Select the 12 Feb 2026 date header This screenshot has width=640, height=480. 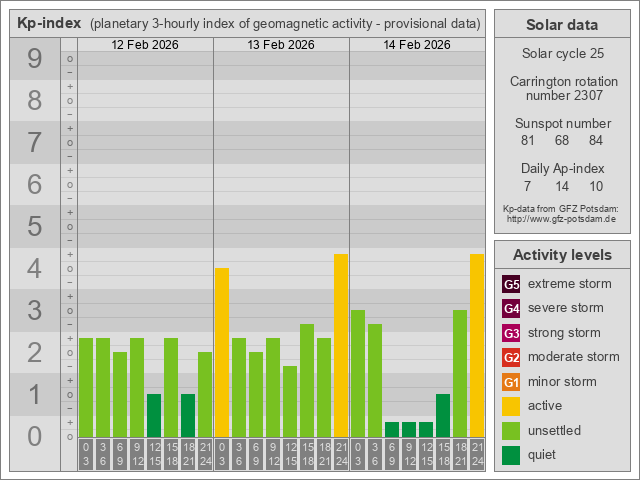click(145, 45)
